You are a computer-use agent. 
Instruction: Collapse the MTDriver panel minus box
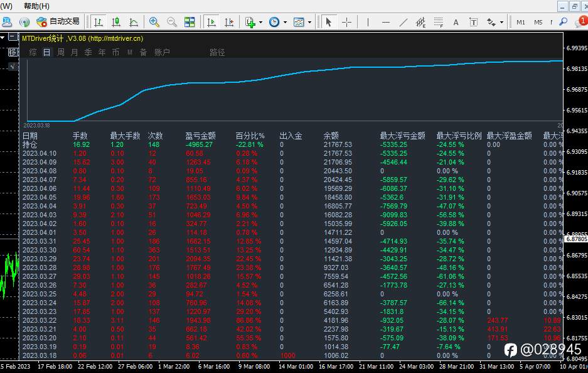pyautogui.click(x=13, y=37)
